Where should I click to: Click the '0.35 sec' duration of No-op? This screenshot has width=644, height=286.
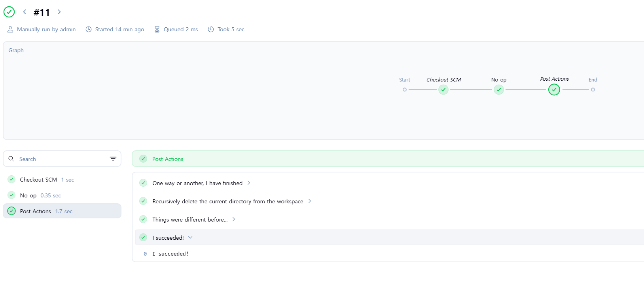pyautogui.click(x=51, y=195)
